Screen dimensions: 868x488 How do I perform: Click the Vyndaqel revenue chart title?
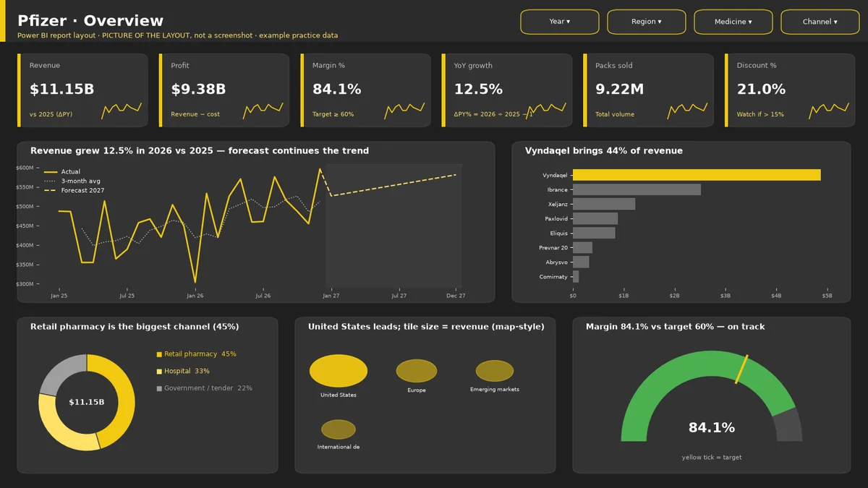pos(604,151)
